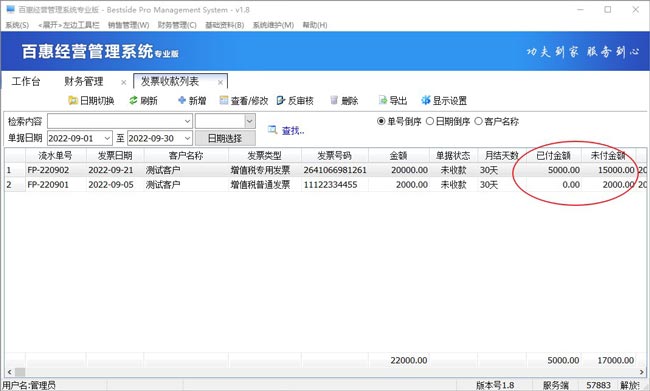Image resolution: width=650 pixels, height=391 pixels.
Task: Click the 日期切换 toolbar icon
Action: [73, 100]
